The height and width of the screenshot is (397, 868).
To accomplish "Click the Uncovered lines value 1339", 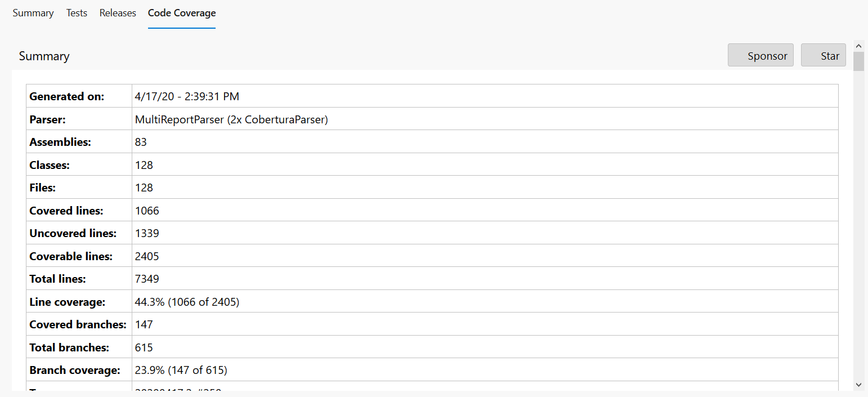I will [x=147, y=234].
